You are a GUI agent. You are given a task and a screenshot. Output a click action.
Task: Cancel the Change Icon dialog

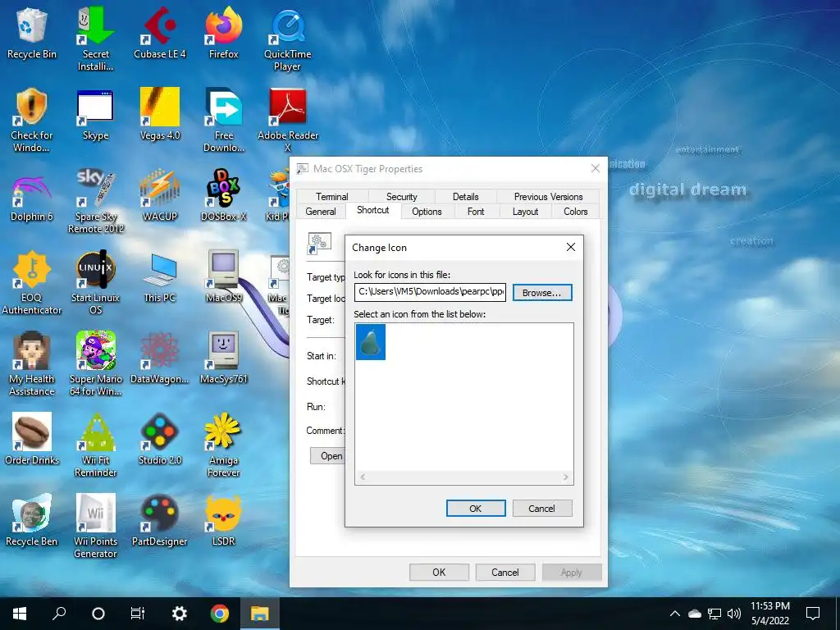[541, 508]
